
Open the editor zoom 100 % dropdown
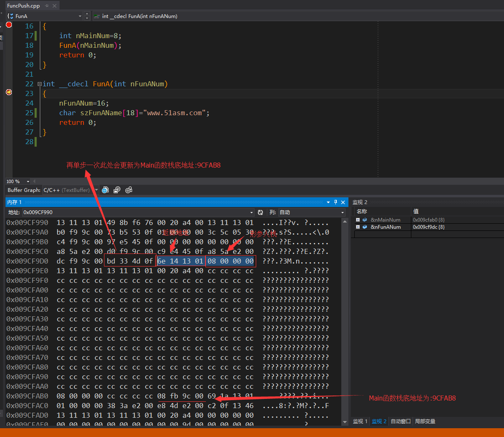(x=28, y=181)
